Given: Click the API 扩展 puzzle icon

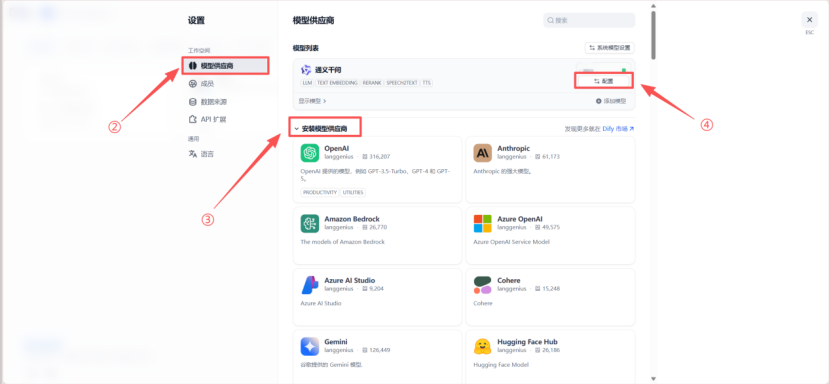Looking at the screenshot, I should [x=192, y=120].
